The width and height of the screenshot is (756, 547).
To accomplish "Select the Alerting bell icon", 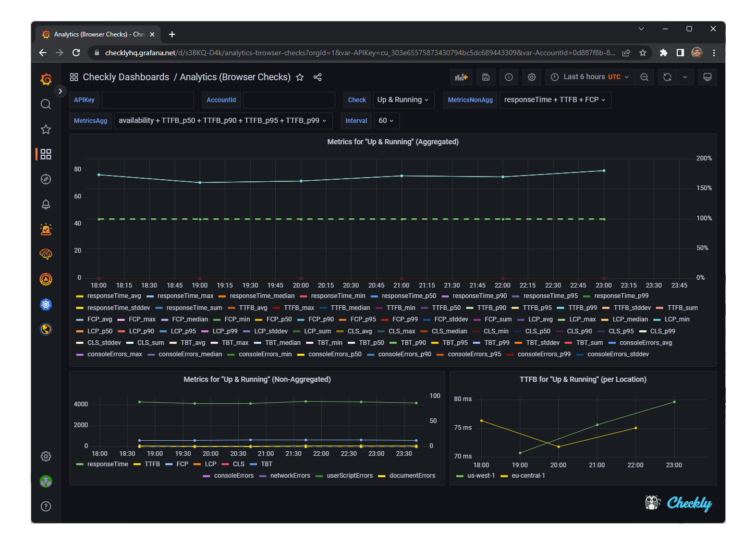I will pos(46,204).
